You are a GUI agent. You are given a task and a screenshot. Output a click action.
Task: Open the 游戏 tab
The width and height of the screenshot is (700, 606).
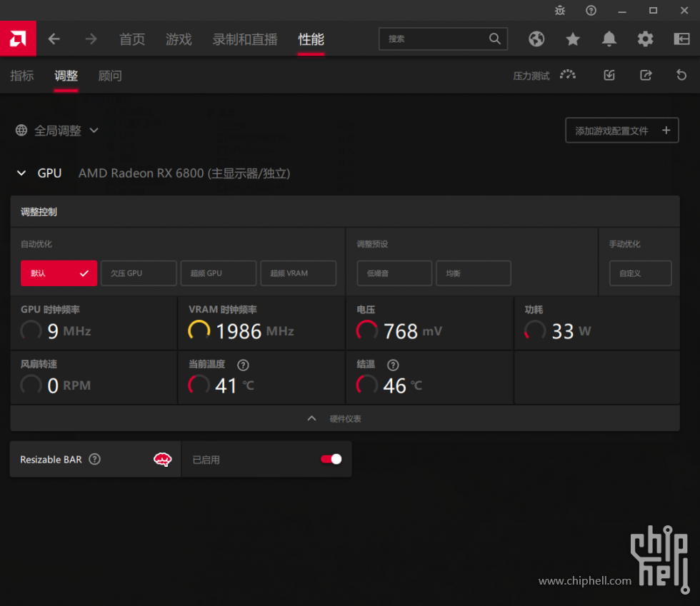[x=179, y=39]
